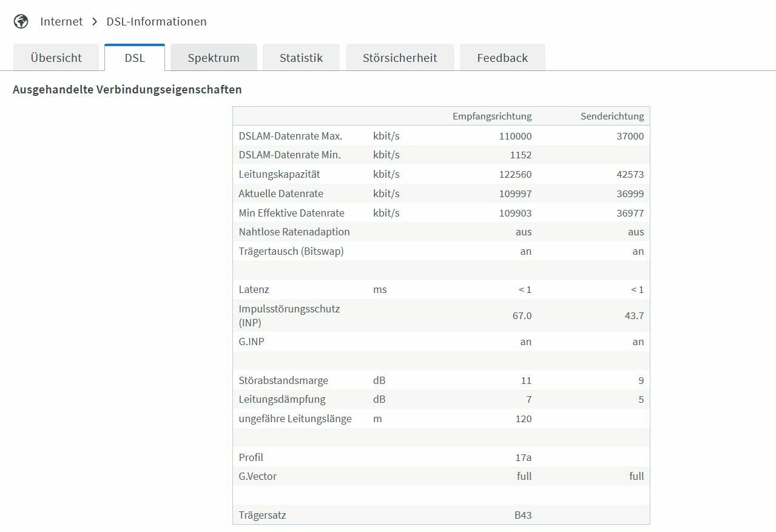Screen dimensions: 776x532
Task: Select the Aktuelle Datenrate value 109997
Action: coord(515,194)
